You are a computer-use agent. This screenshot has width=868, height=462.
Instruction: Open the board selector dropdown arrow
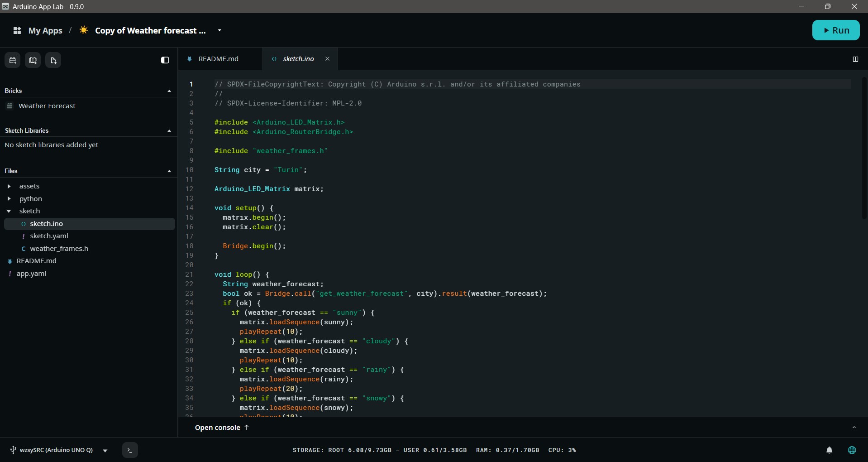pyautogui.click(x=105, y=451)
